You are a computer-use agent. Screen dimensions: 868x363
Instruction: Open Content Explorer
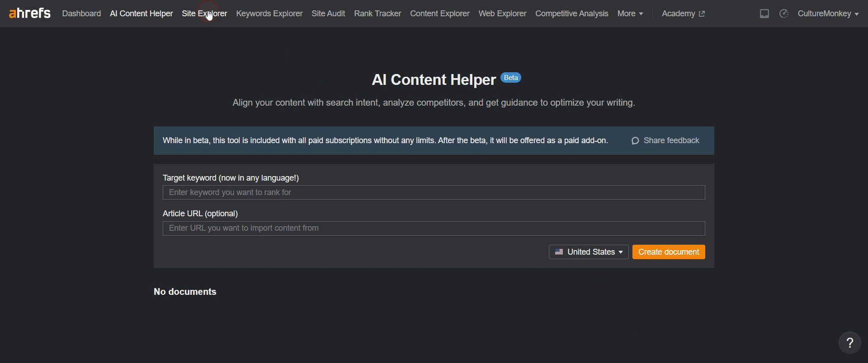pos(440,14)
